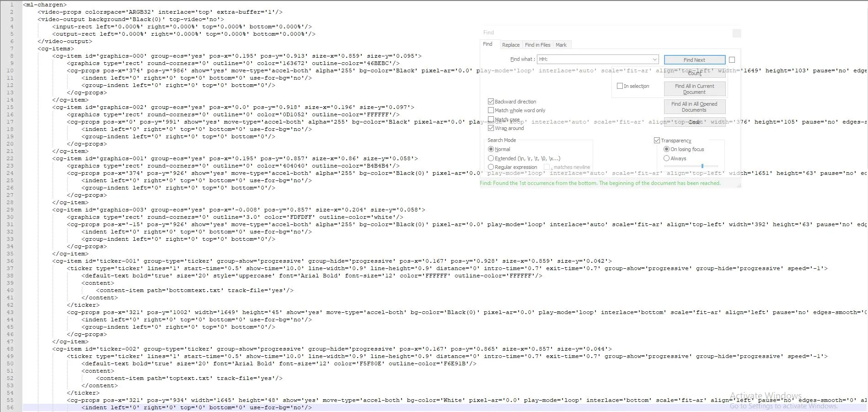The width and height of the screenshot is (868, 412).
Task: Expand the Find what history dropdown
Action: coord(654,60)
